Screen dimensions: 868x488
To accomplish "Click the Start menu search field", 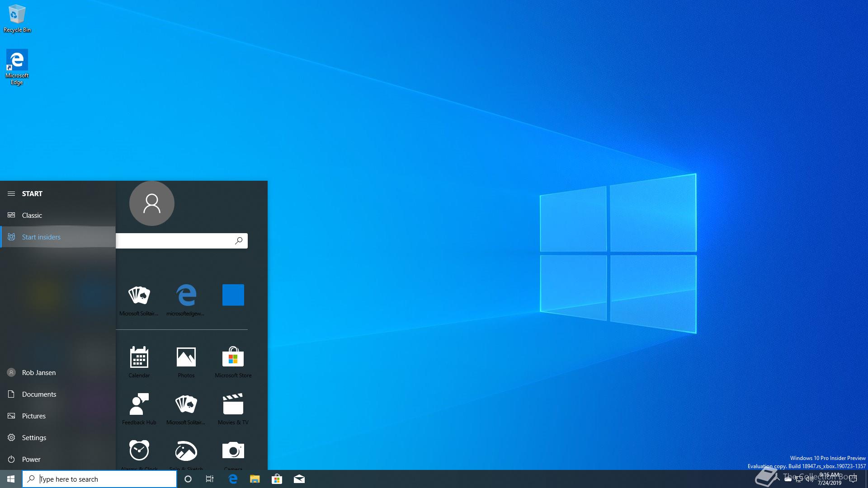I will click(182, 241).
